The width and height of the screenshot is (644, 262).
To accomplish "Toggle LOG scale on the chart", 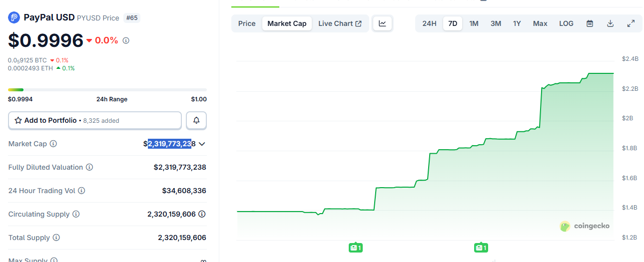I will coord(566,23).
